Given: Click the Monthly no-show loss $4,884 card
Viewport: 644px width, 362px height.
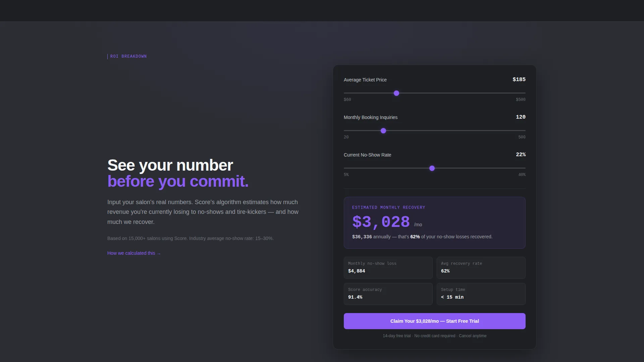Looking at the screenshot, I should click(x=388, y=268).
